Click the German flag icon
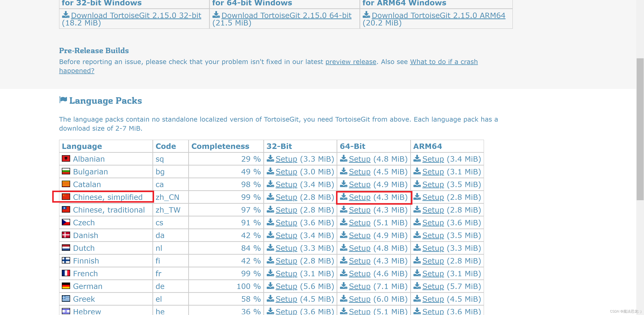 [66, 286]
